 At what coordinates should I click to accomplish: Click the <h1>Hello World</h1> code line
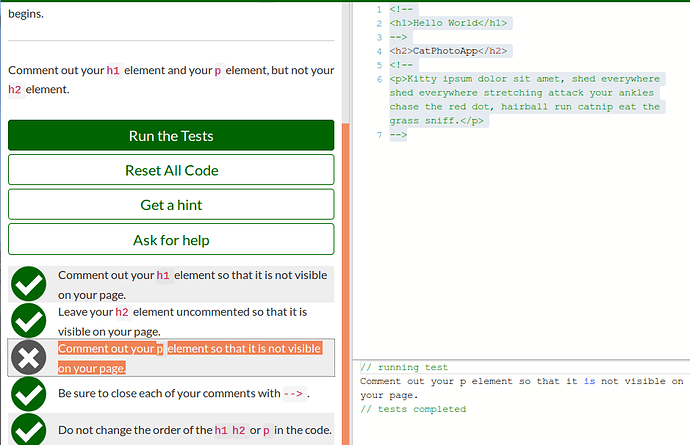(448, 23)
